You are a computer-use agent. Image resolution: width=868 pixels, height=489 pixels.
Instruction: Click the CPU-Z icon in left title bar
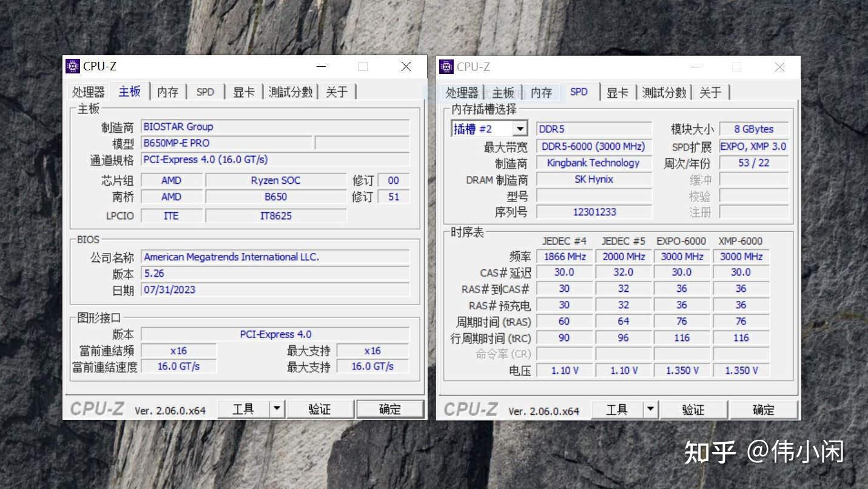(x=73, y=66)
